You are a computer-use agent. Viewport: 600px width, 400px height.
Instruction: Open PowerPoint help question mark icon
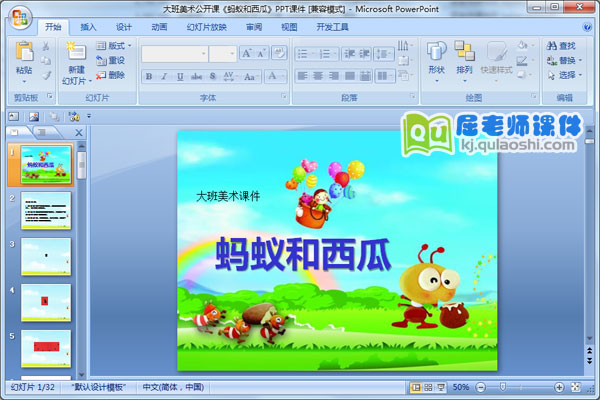587,27
